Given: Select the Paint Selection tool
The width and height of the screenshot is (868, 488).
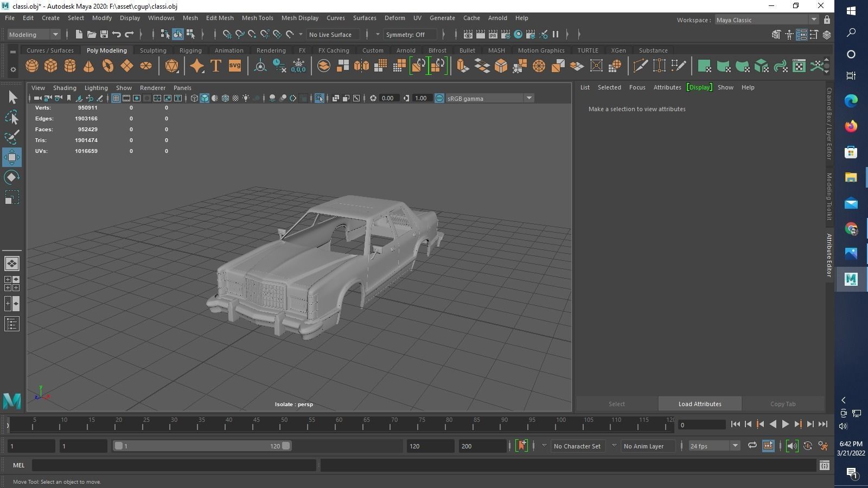Looking at the screenshot, I should point(12,137).
